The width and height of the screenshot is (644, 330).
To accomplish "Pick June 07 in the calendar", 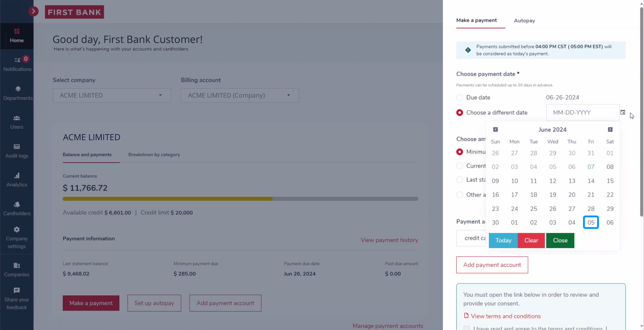I will tap(591, 167).
